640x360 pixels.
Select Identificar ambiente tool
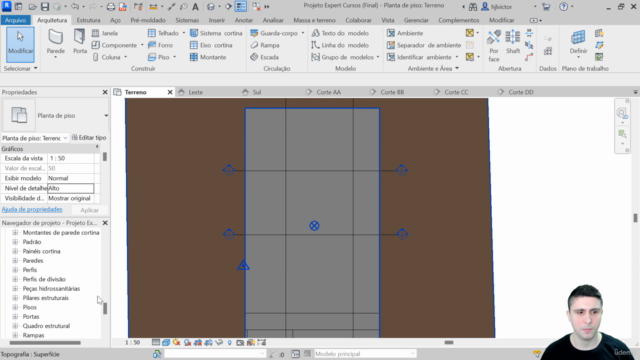click(x=420, y=57)
